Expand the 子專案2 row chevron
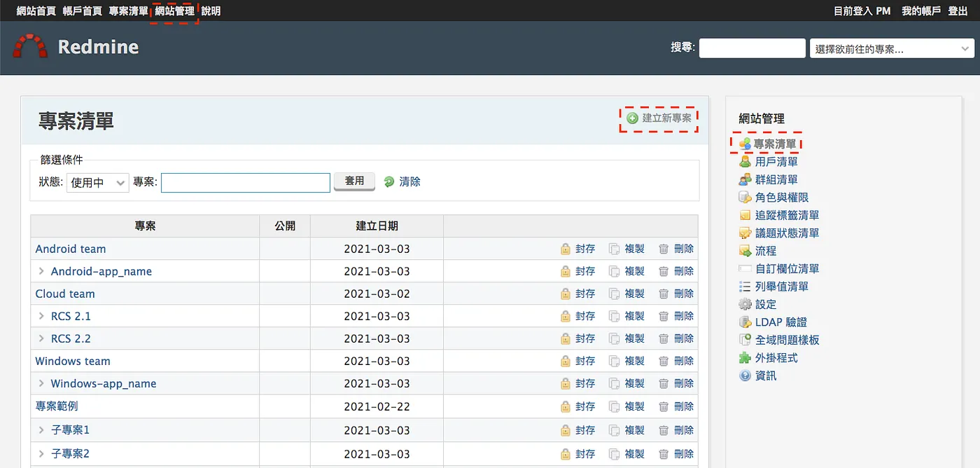This screenshot has width=980, height=468. pos(41,454)
